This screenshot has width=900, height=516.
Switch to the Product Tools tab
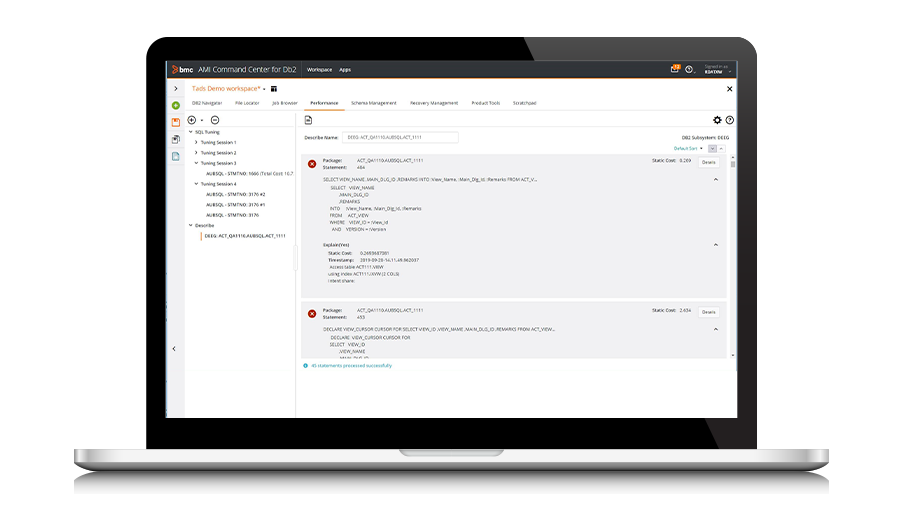[x=486, y=103]
